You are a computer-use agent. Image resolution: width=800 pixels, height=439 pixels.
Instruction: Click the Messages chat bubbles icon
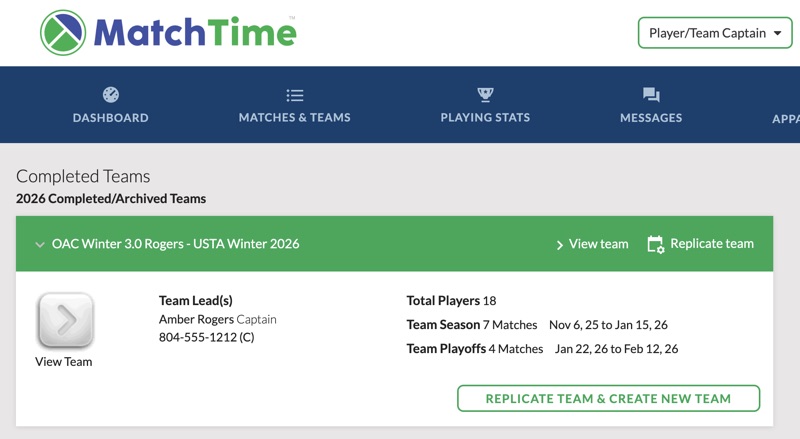point(651,94)
